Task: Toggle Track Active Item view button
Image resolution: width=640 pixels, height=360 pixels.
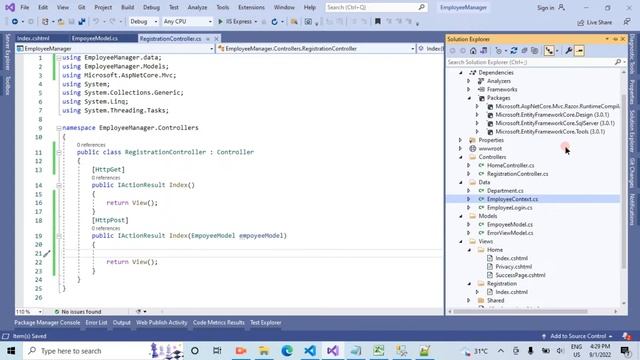Action: (x=549, y=51)
